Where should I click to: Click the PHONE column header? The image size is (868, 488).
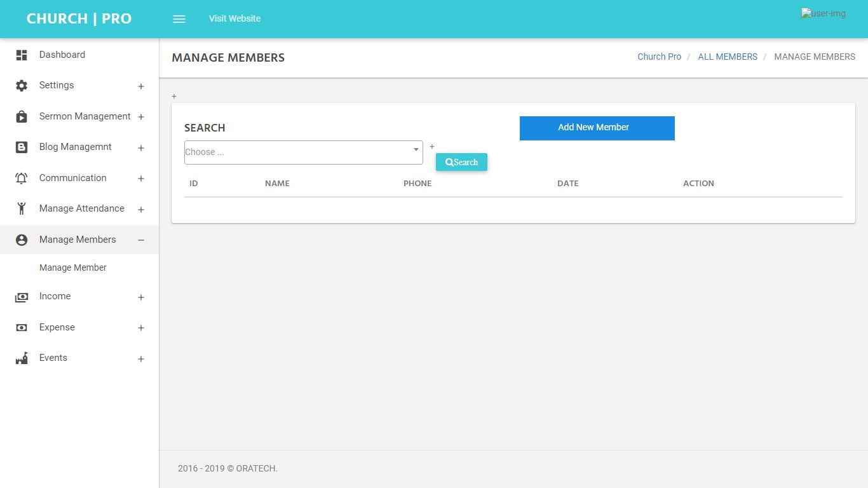point(417,184)
